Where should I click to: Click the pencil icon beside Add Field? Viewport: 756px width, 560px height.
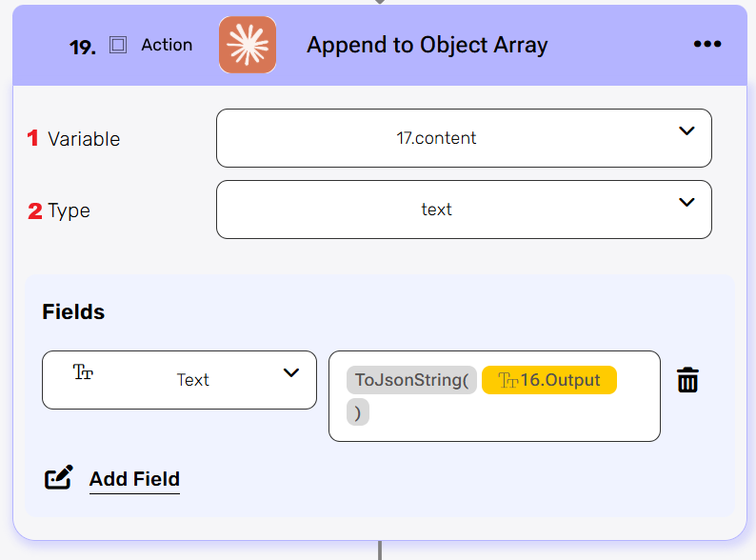pyautogui.click(x=59, y=478)
